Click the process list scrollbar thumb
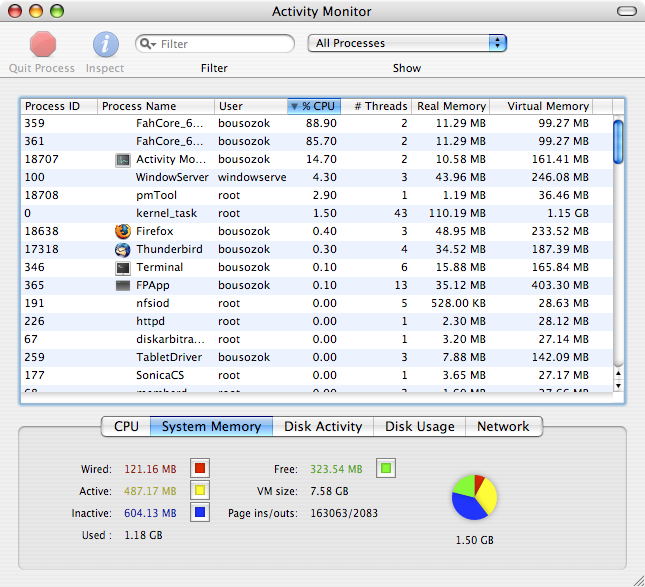 tap(618, 142)
